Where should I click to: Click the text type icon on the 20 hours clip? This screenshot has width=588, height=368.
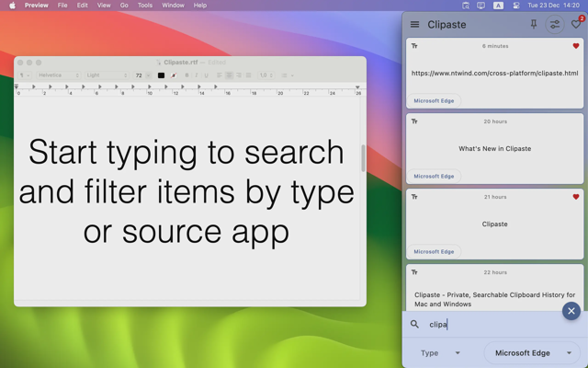[x=414, y=121]
